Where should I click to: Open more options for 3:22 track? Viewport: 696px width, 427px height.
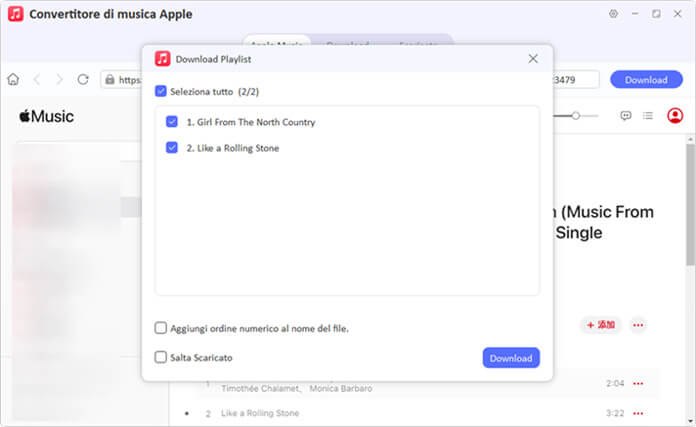pyautogui.click(x=638, y=413)
